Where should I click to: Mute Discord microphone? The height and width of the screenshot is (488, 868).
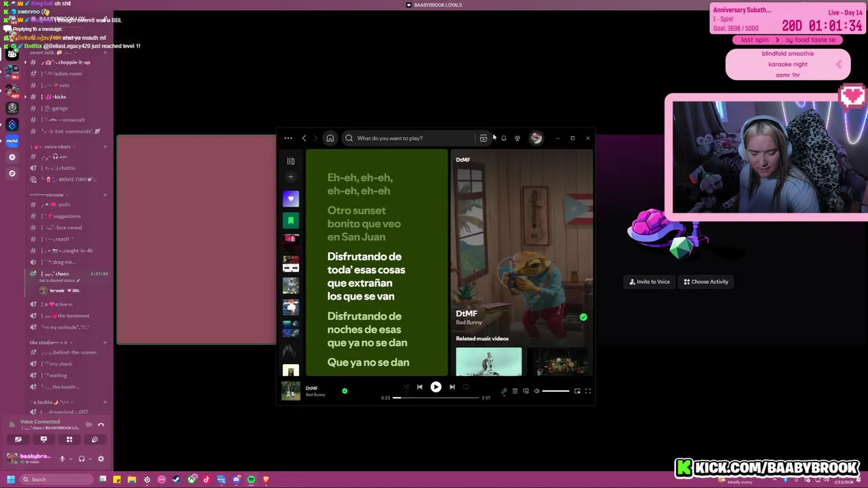point(62,459)
